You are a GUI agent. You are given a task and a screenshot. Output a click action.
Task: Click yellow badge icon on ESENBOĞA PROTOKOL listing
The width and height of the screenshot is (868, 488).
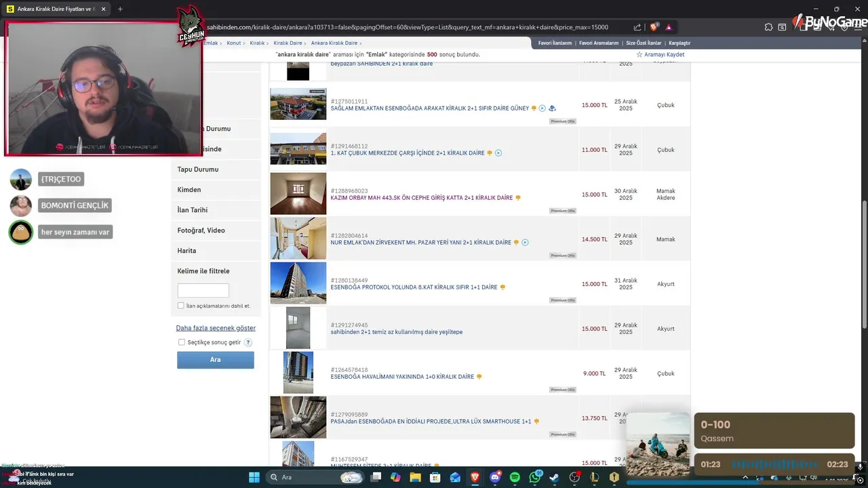[x=502, y=287]
